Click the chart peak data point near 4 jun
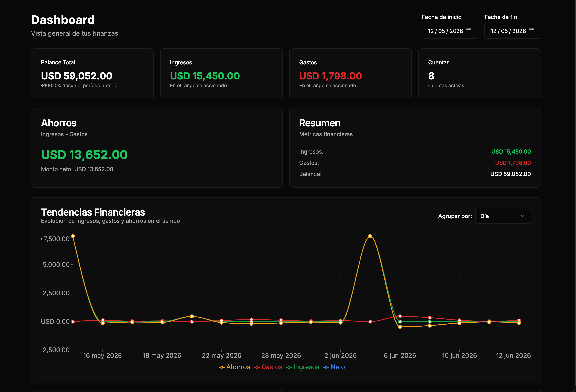This screenshot has height=392, width=576. [x=370, y=236]
